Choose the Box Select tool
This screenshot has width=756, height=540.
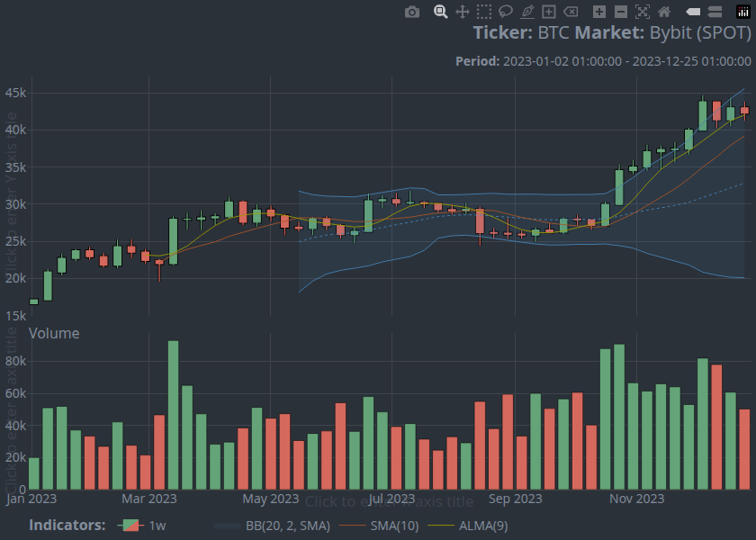[484, 12]
